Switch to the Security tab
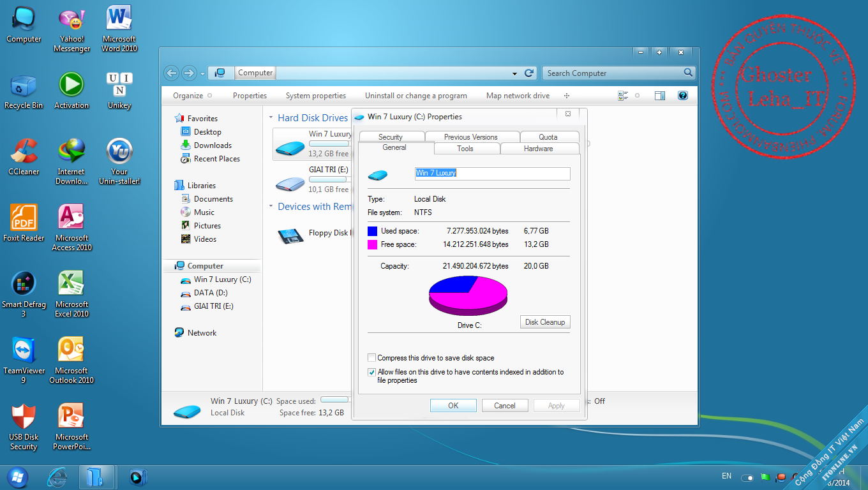The image size is (868, 490). point(391,137)
